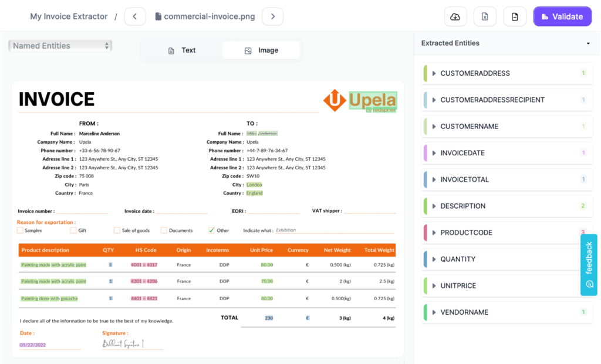Go to next document with right chevron
The image size is (601, 364).
[272, 16]
